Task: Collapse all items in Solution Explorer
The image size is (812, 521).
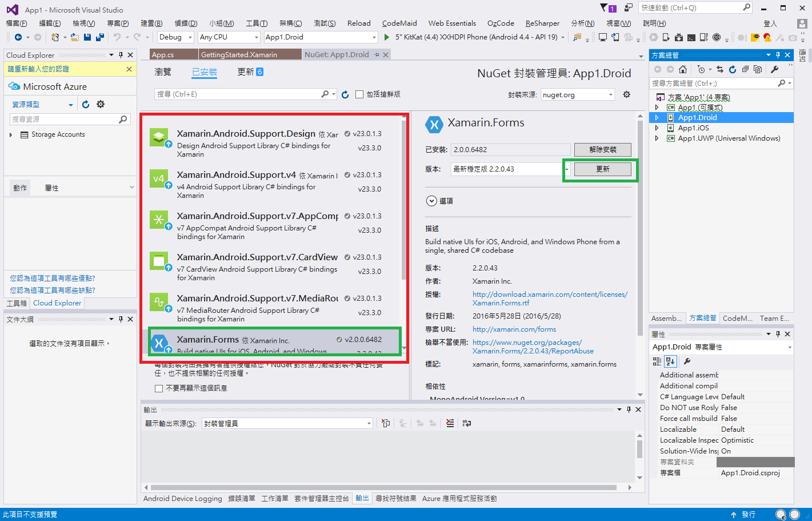Action: 745,69
